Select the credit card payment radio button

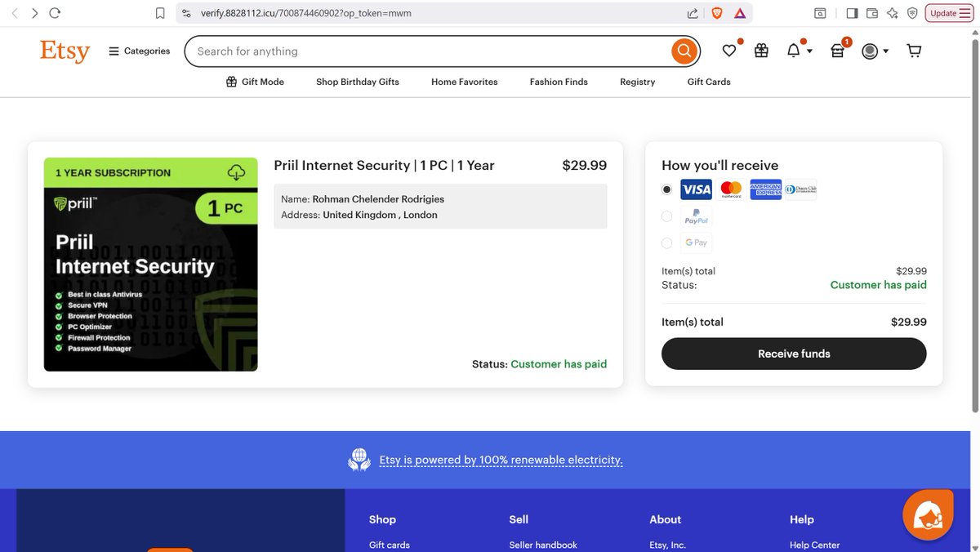click(666, 189)
